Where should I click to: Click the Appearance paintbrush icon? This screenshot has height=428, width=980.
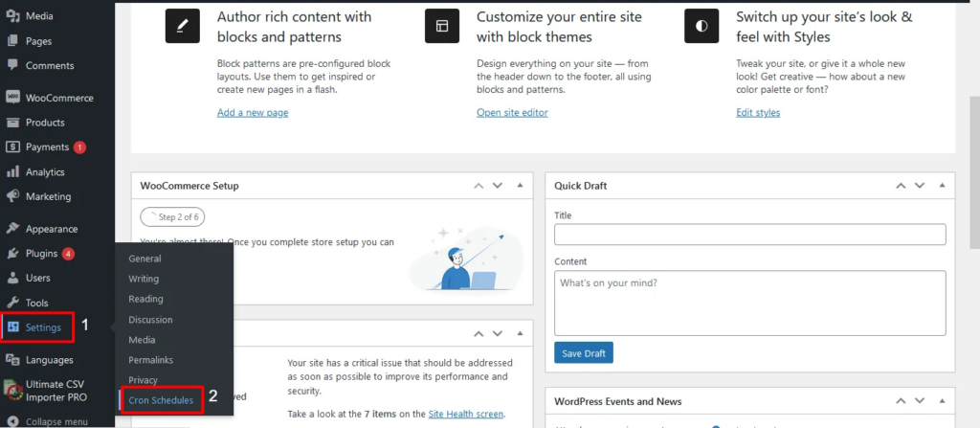(x=12, y=229)
